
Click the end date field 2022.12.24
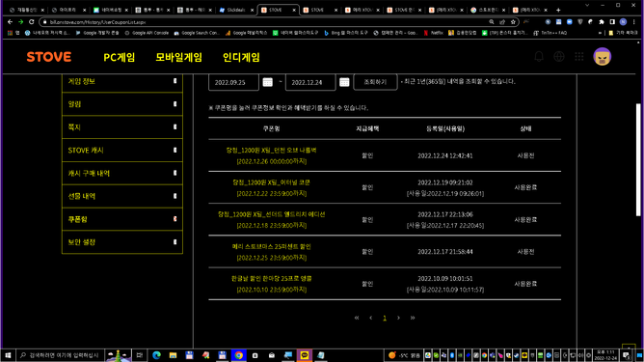310,82
